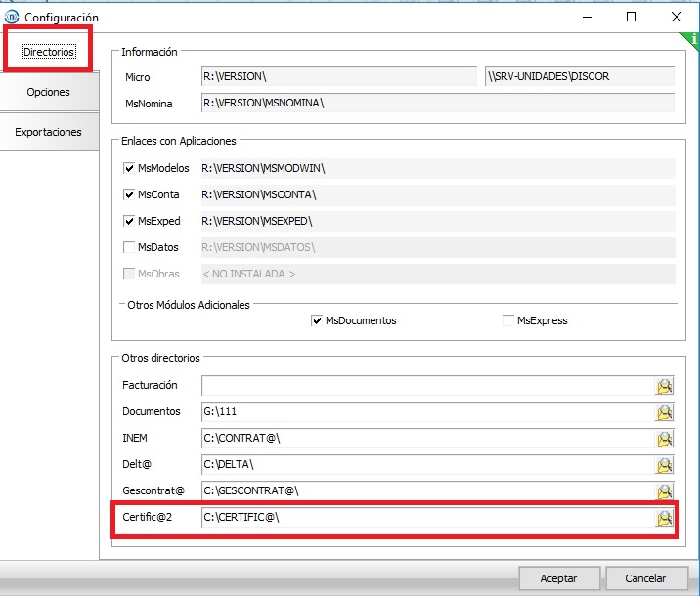The width and height of the screenshot is (700, 596).
Task: Click the MsModelos path R:\VERSION\MSMODWIN\
Action: tap(438, 168)
